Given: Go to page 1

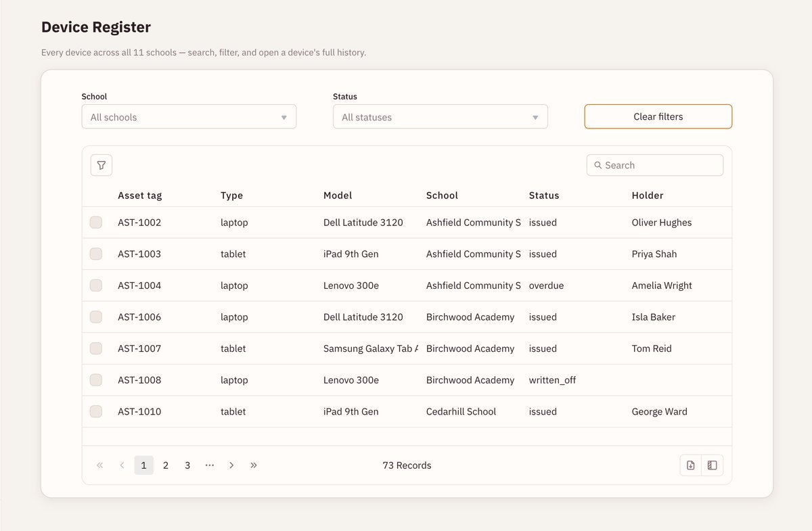Looking at the screenshot, I should pyautogui.click(x=143, y=465).
